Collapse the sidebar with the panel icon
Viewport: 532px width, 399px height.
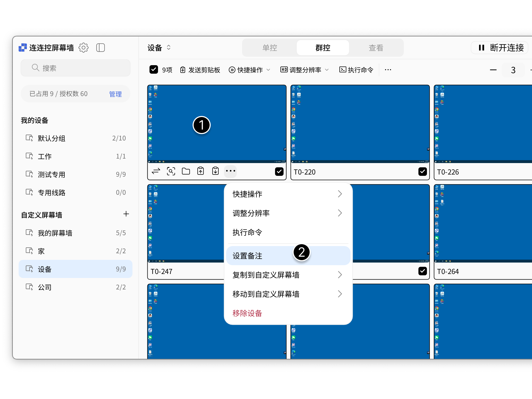click(x=101, y=48)
